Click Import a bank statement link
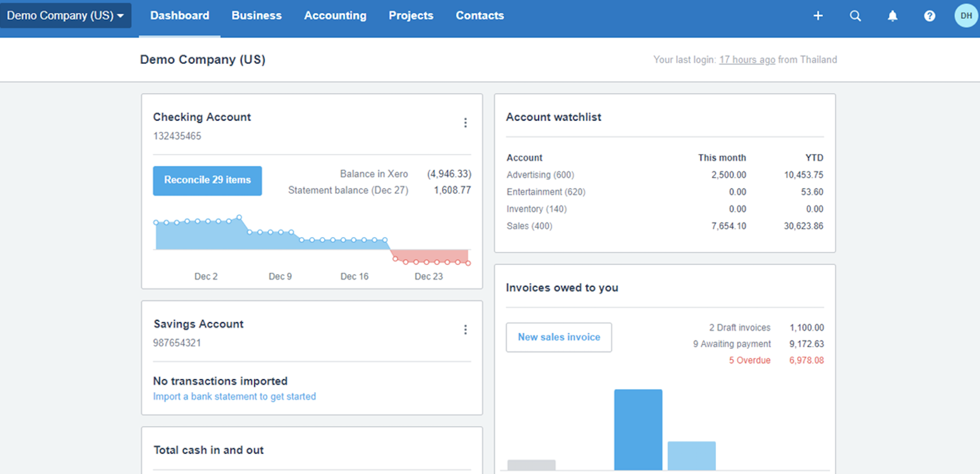 click(x=234, y=396)
